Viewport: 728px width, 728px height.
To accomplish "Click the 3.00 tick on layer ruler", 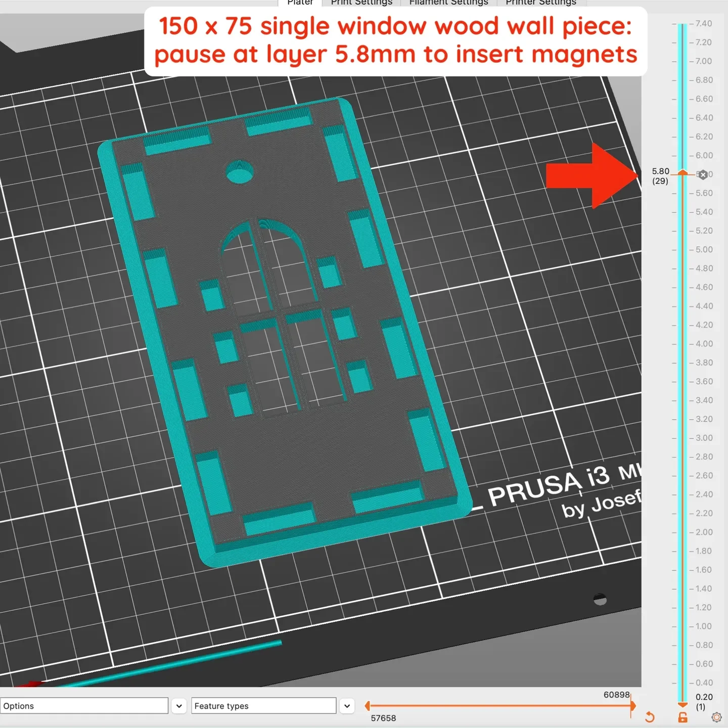I will [x=703, y=438].
